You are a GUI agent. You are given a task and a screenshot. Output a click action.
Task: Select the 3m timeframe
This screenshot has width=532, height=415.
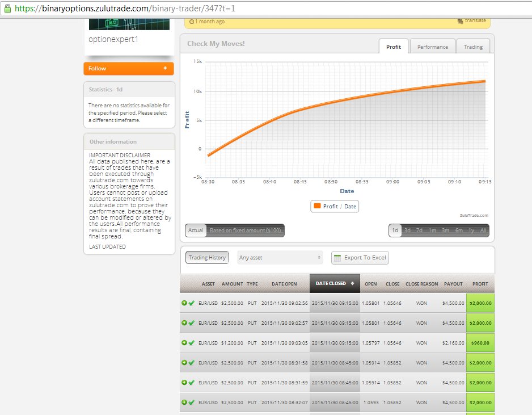coord(445,230)
